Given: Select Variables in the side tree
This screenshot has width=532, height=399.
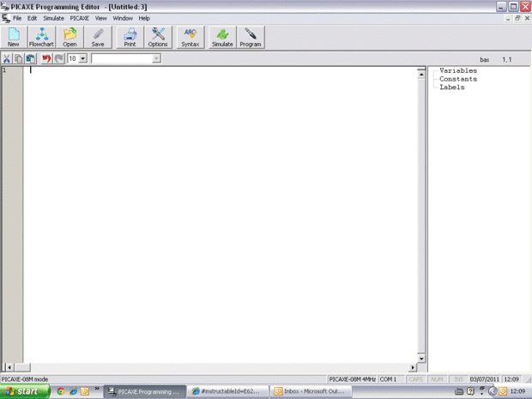Looking at the screenshot, I should click(x=458, y=70).
